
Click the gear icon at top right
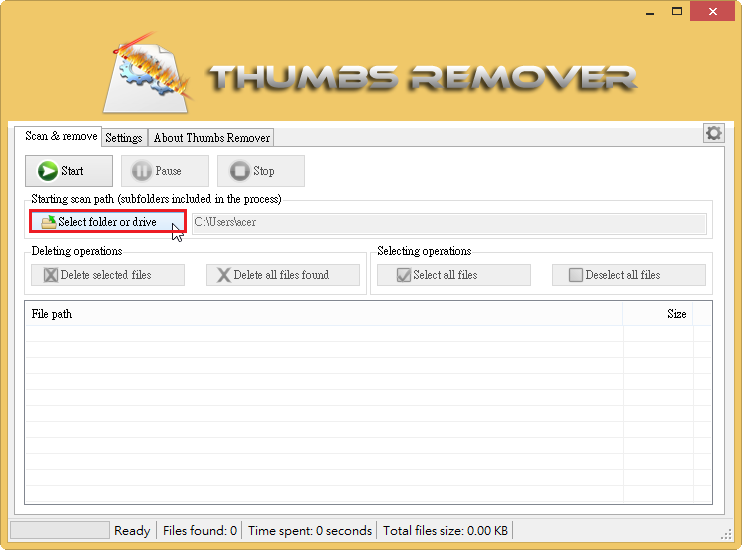tap(713, 133)
